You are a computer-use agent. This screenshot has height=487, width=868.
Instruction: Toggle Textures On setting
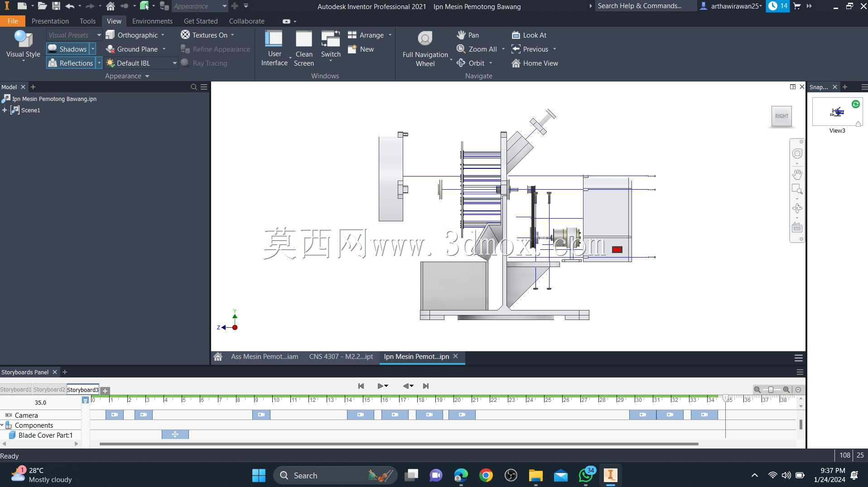204,35
